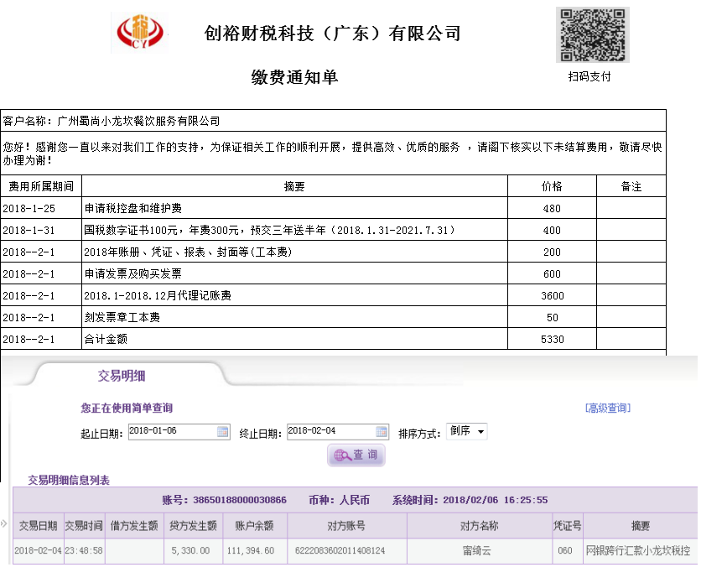Open the end date calendar picker icon
This screenshot has width=727, height=588.
click(x=382, y=432)
